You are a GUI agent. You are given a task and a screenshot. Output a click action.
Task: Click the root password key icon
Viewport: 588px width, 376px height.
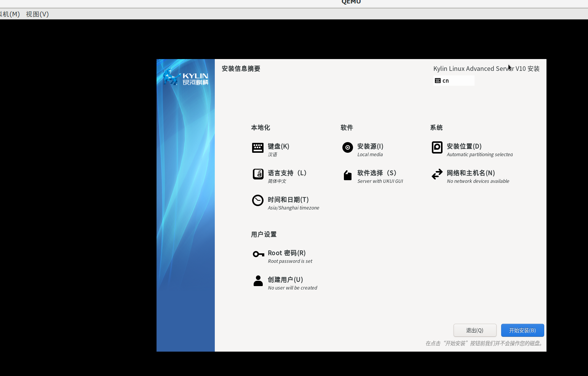pyautogui.click(x=258, y=254)
